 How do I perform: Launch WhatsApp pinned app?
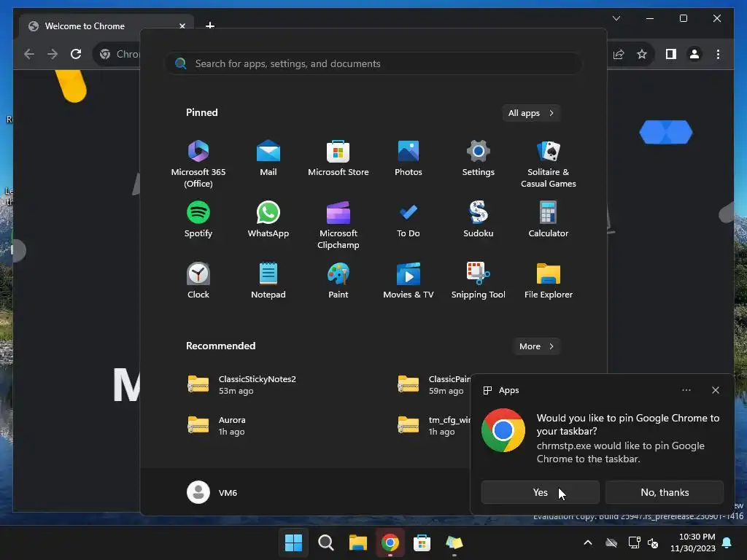[268, 219]
